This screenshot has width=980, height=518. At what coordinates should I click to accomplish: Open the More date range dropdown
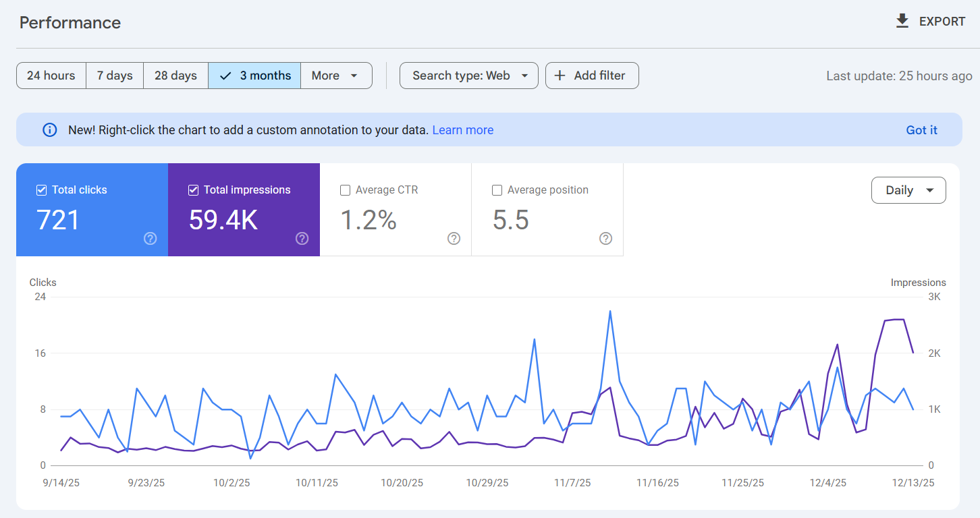click(335, 76)
